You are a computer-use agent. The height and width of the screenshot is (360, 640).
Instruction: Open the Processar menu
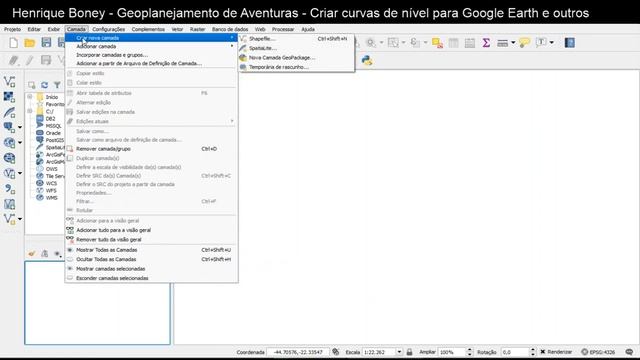coord(283,29)
